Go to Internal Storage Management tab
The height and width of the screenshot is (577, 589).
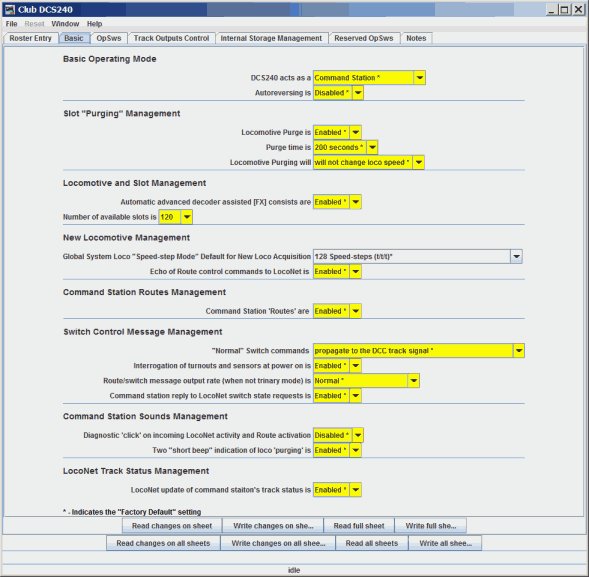pos(271,38)
